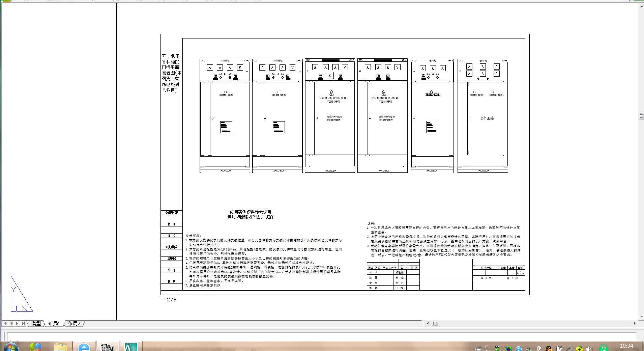
Task: Select 6.眉头印字 note line
Action: pos(214,281)
